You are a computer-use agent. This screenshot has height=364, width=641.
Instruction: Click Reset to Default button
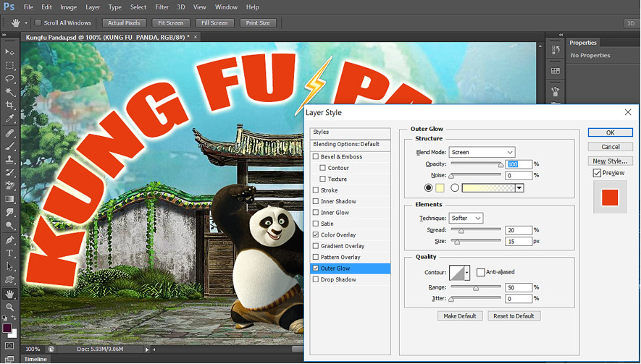coord(514,316)
